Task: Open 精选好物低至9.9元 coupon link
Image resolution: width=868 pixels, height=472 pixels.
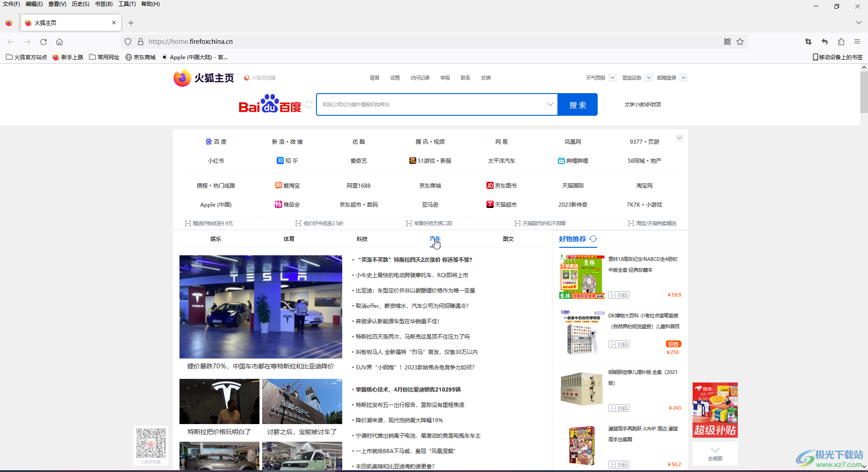Action: click(x=209, y=223)
